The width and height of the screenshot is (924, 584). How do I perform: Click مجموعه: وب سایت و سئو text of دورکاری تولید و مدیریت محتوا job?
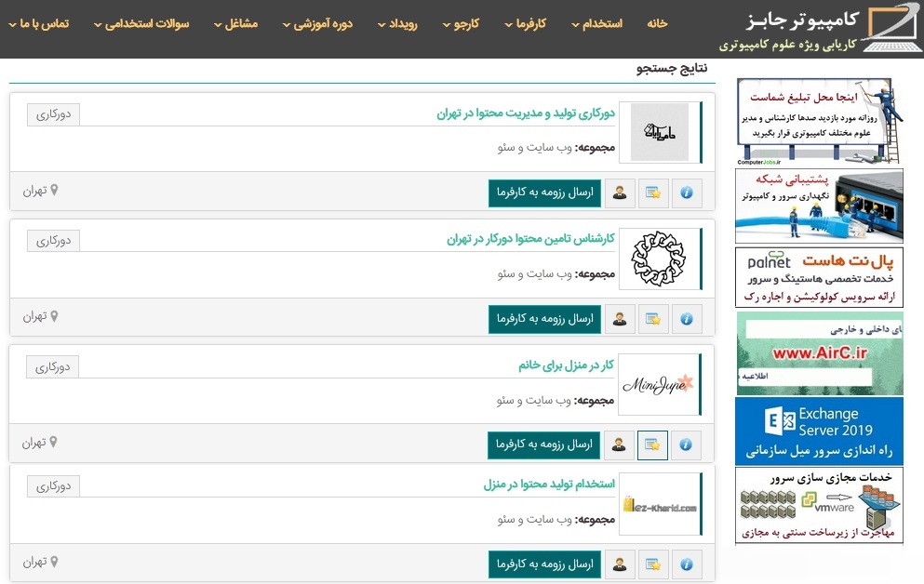point(556,147)
